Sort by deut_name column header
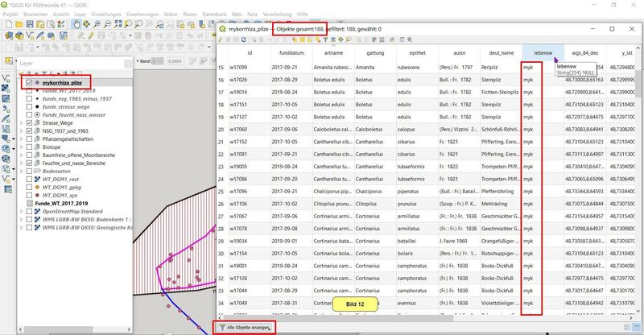Image resolution: width=644 pixels, height=335 pixels. (x=501, y=53)
